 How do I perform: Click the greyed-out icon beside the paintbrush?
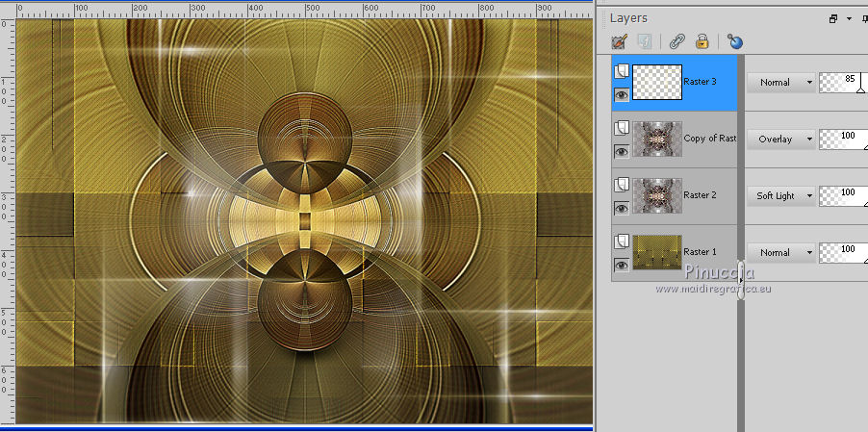point(645,41)
